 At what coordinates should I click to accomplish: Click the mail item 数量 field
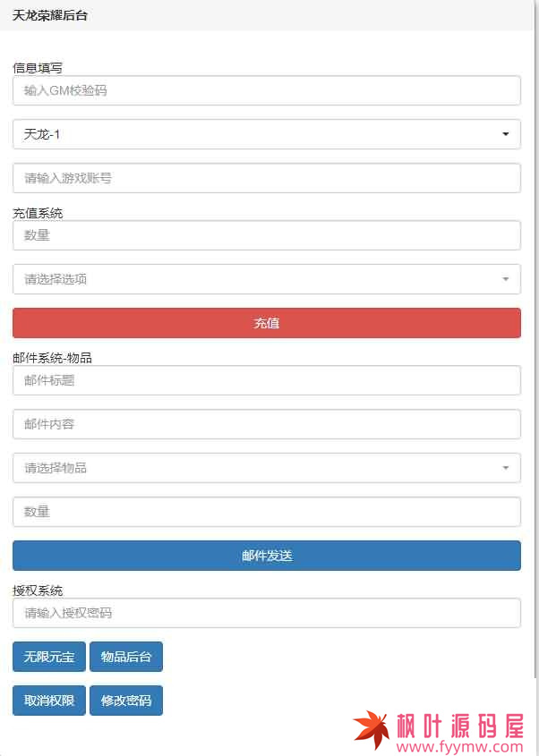(266, 512)
